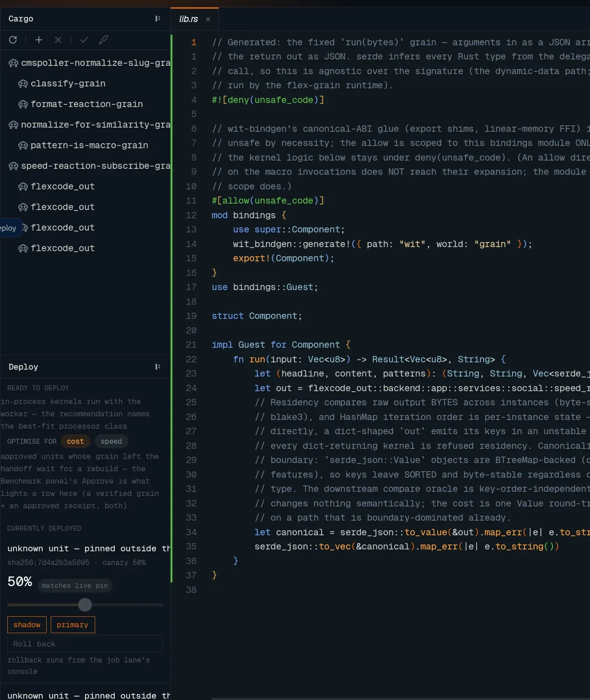Image resolution: width=590 pixels, height=700 pixels.
Task: Click the 'export!(Component);' code line
Action: click(284, 258)
